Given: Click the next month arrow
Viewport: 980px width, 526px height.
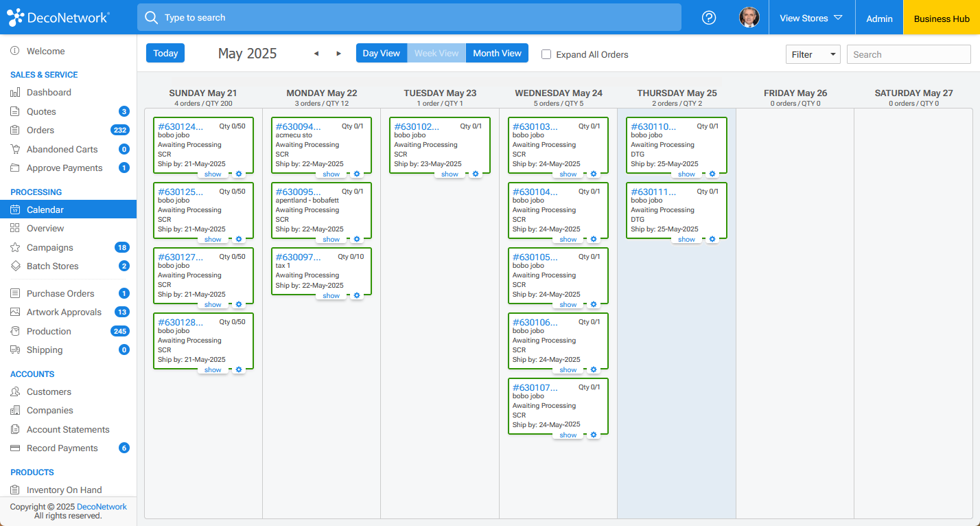Looking at the screenshot, I should pos(338,53).
